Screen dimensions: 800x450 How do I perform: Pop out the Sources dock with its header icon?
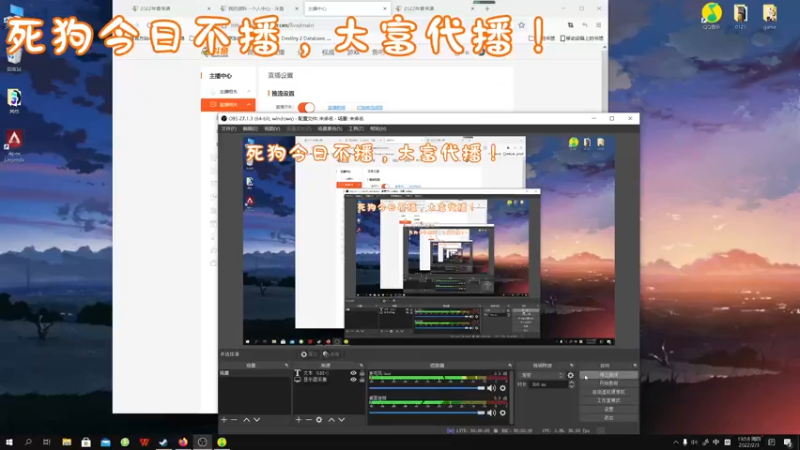point(361,365)
